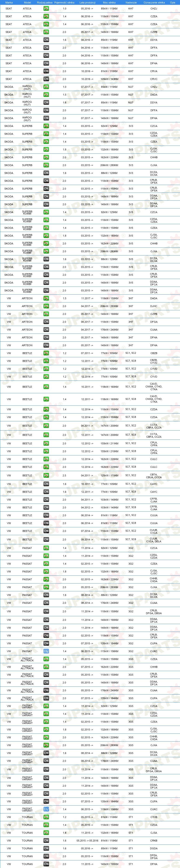This screenshot has height=868, width=180.
Task: Click petrol icon in SEAT ATECA 1.0 row
Action: [x=46, y=9]
